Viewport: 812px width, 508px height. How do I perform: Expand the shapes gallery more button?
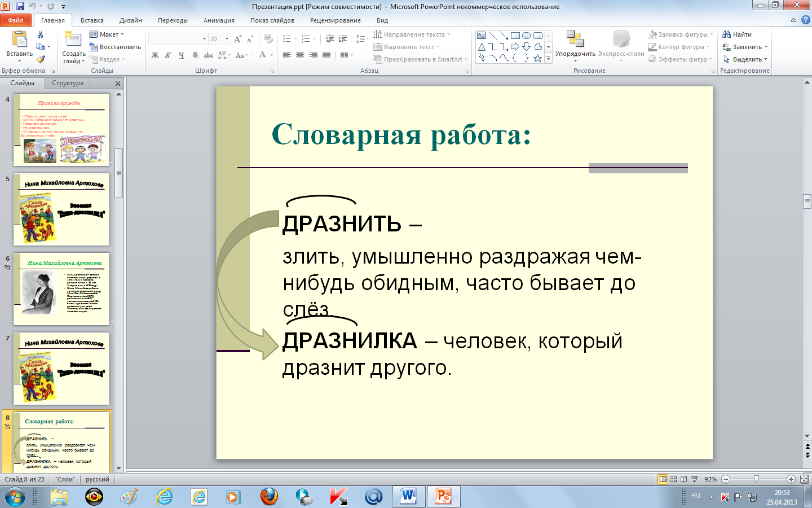pos(548,58)
